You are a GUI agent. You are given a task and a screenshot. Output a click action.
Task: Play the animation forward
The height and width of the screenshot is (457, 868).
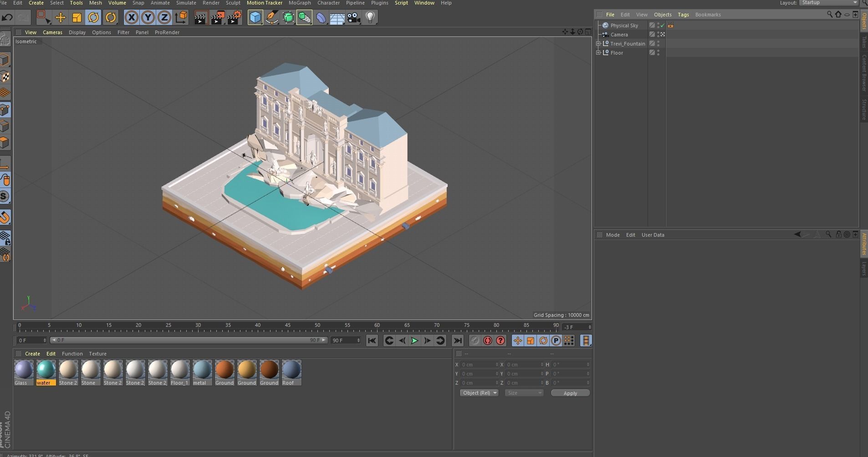coord(414,340)
